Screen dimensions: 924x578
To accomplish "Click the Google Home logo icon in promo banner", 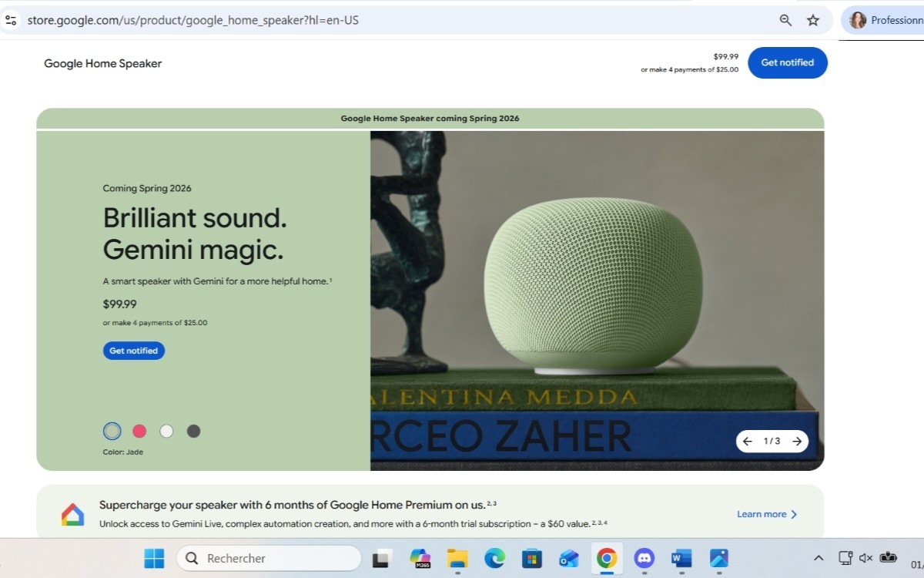I will coord(72,514).
